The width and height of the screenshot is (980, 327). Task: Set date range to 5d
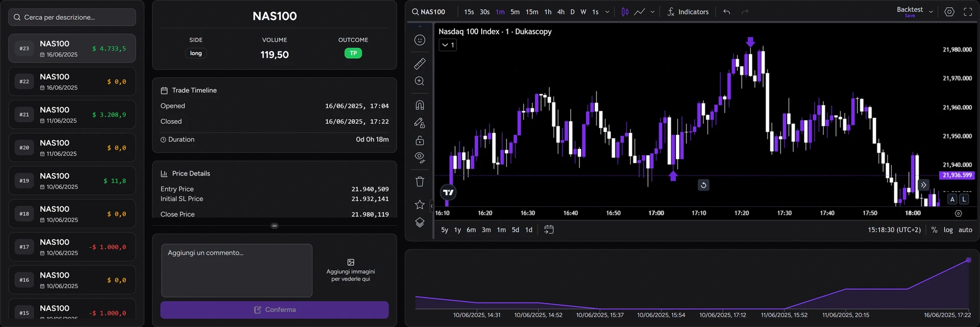pyautogui.click(x=516, y=230)
